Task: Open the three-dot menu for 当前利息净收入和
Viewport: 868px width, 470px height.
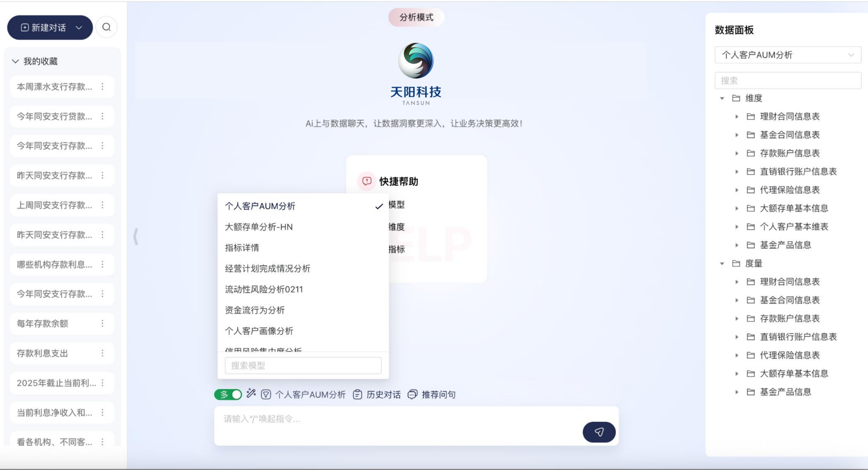Action: (x=102, y=412)
